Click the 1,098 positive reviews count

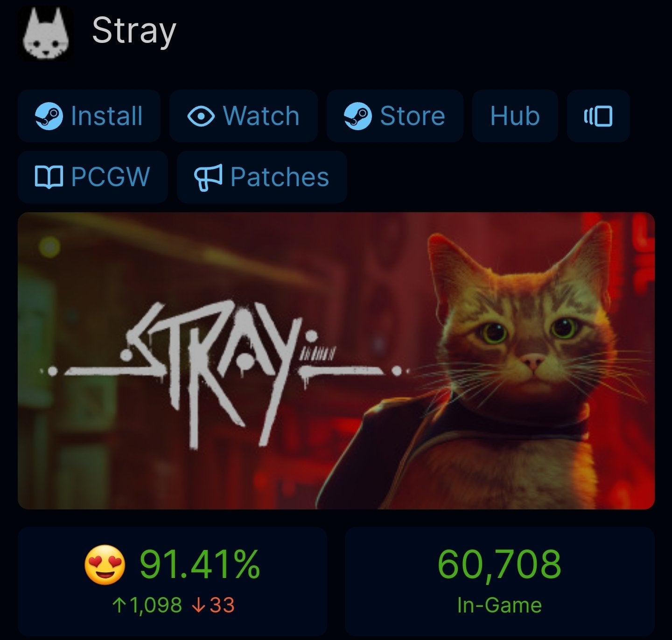(147, 605)
